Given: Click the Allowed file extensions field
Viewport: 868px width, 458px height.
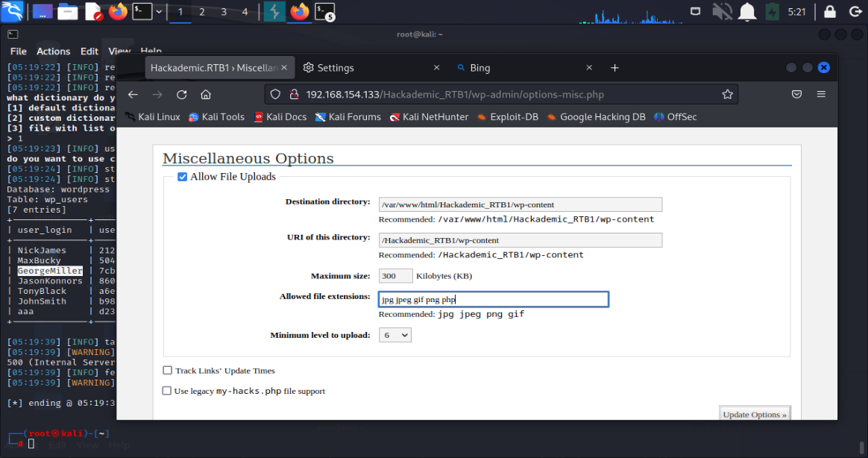Looking at the screenshot, I should pyautogui.click(x=493, y=299).
